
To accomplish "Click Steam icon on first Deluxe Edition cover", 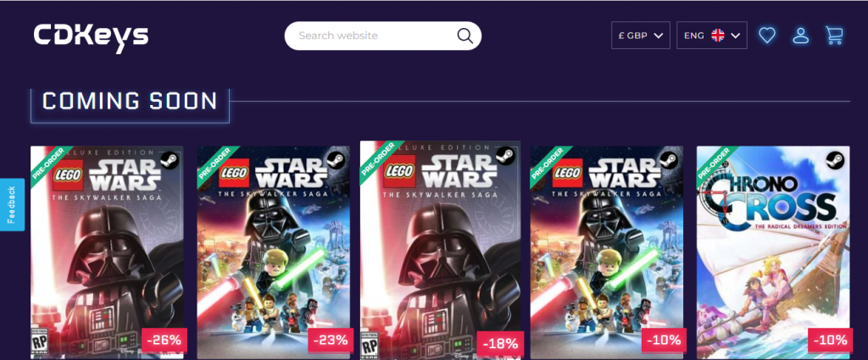I will (170, 160).
